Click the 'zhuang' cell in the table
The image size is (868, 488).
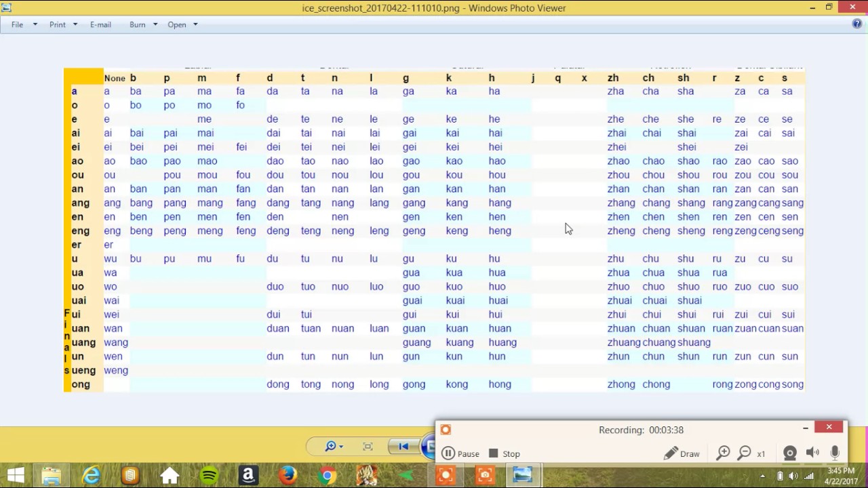[x=624, y=342]
